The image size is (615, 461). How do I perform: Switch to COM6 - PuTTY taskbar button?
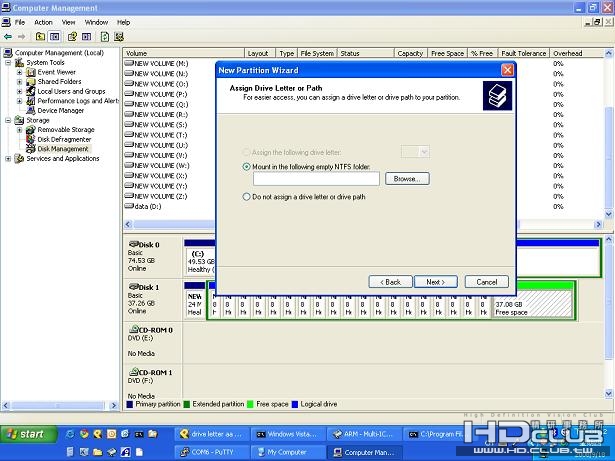(211, 452)
